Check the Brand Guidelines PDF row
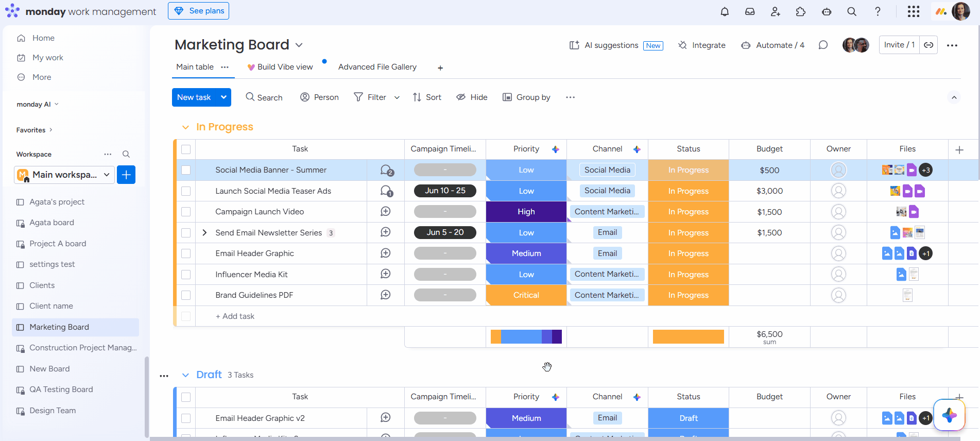This screenshot has width=980, height=441. [186, 295]
